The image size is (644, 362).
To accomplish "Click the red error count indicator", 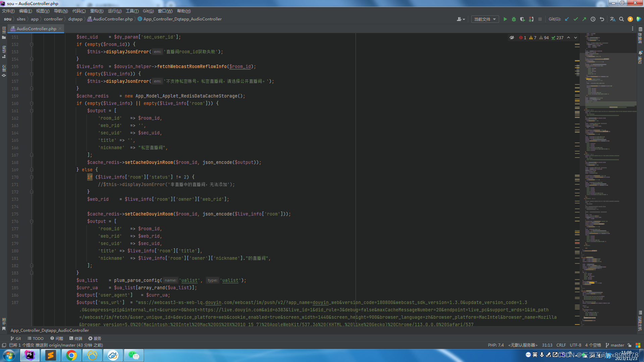I will point(523,38).
